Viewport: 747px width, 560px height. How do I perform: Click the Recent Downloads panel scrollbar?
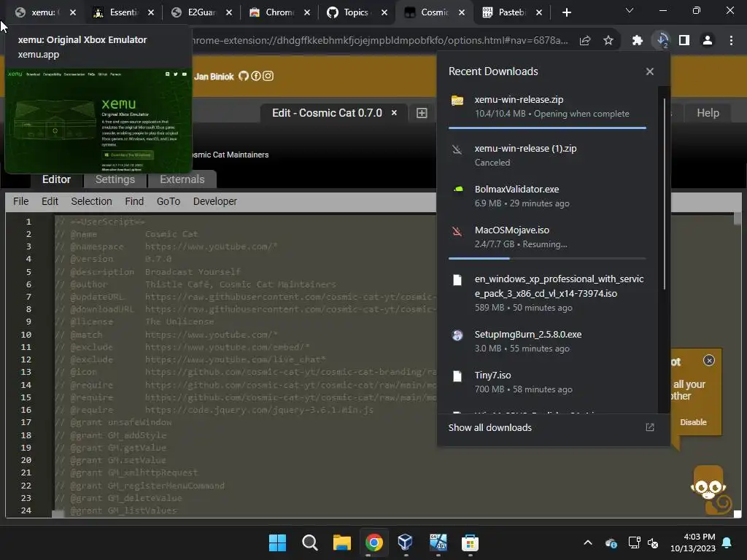(664, 194)
